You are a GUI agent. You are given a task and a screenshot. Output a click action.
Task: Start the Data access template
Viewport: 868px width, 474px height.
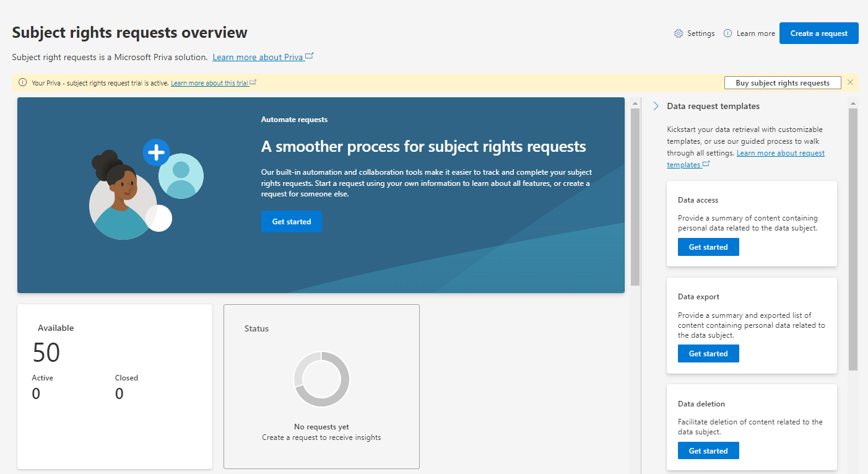point(708,247)
